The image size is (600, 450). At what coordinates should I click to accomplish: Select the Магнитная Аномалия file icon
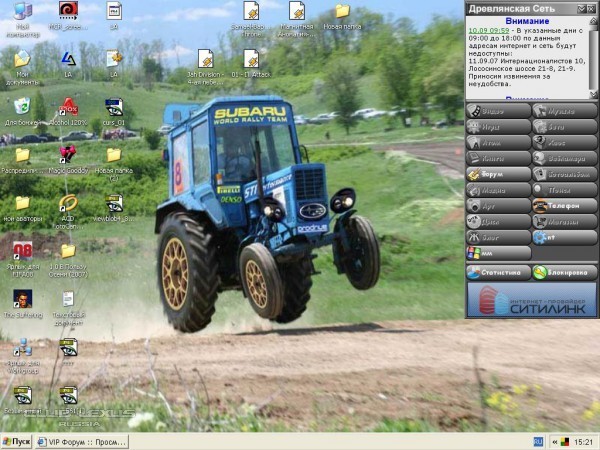click(297, 19)
